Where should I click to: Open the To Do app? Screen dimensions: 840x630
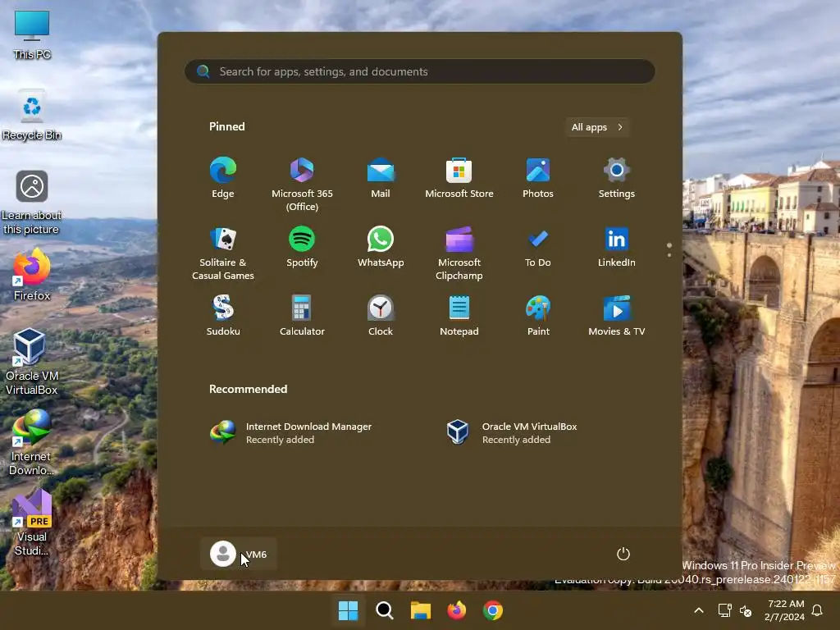538,247
